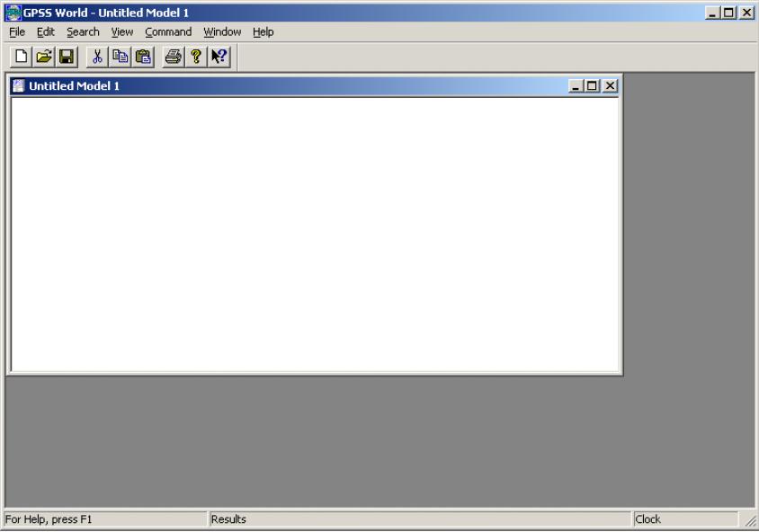Click the GPSS World application icon in the title bar
759x532 pixels.
[13, 13]
